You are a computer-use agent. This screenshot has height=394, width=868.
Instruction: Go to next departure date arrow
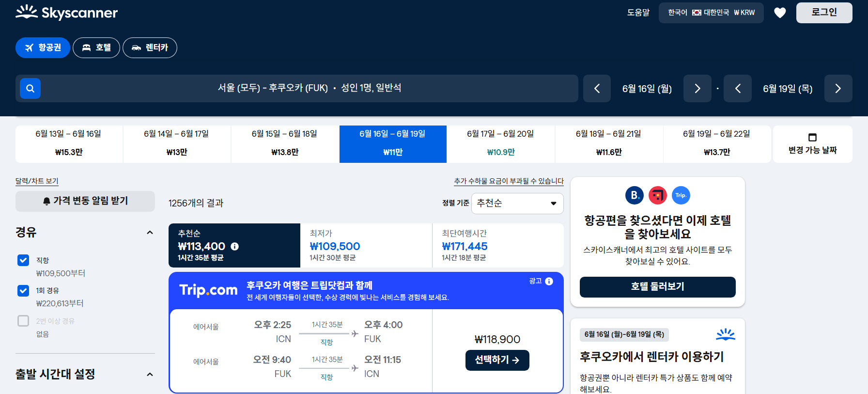tap(697, 88)
